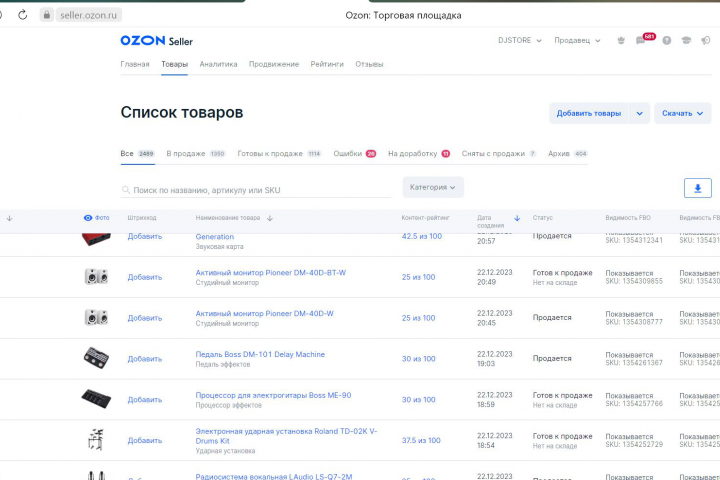Open thumbnail of Pioneer DM-40D-BT-W
Screen dimensions: 720x480
tap(96, 277)
